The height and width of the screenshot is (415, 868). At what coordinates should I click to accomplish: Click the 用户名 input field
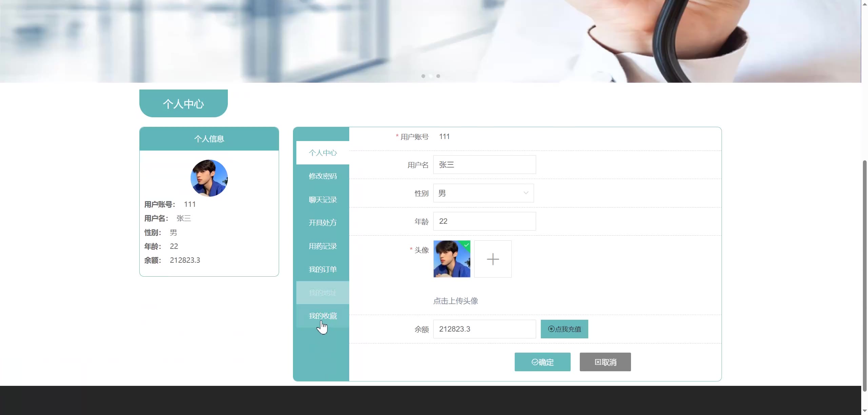pyautogui.click(x=484, y=165)
